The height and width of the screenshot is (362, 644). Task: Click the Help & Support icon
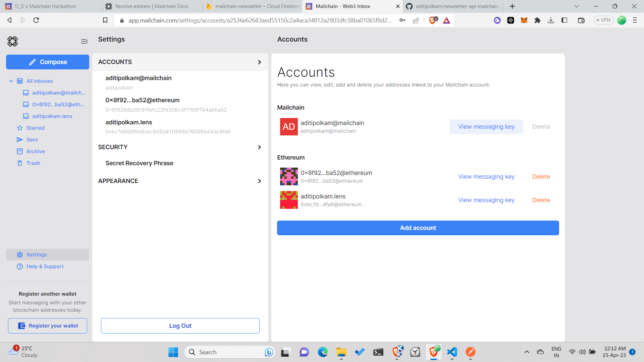click(x=20, y=266)
